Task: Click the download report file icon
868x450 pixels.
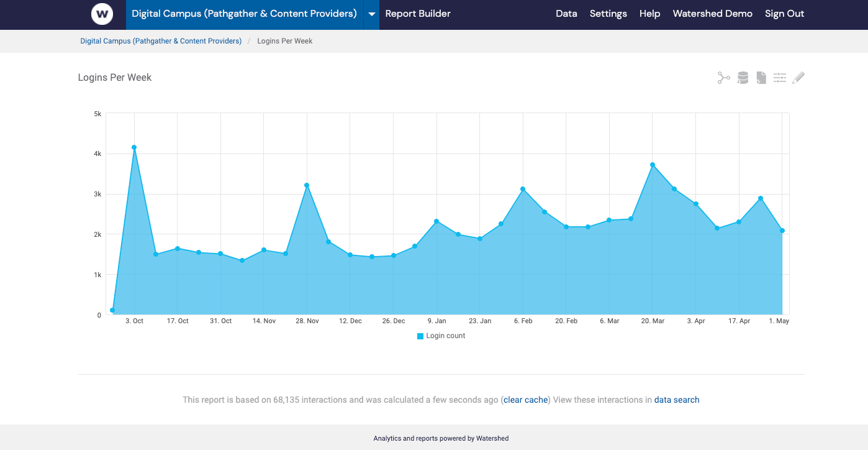Action: click(761, 77)
